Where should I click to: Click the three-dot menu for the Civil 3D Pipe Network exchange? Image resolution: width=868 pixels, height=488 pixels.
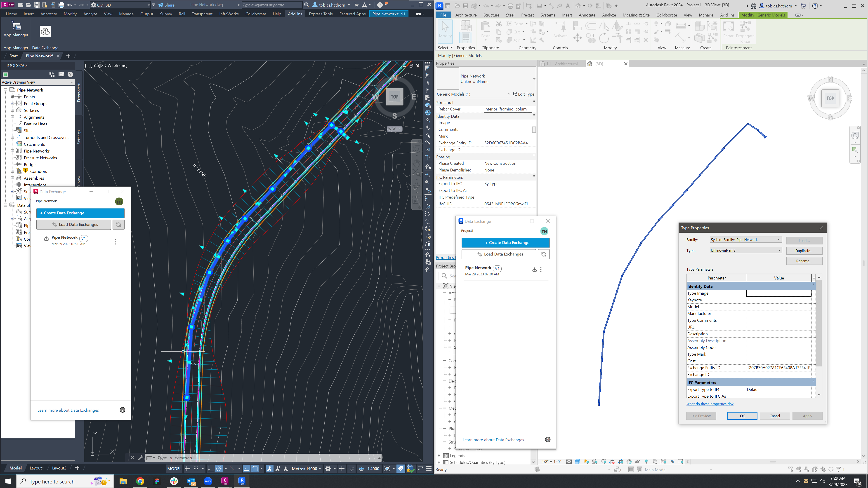(116, 242)
